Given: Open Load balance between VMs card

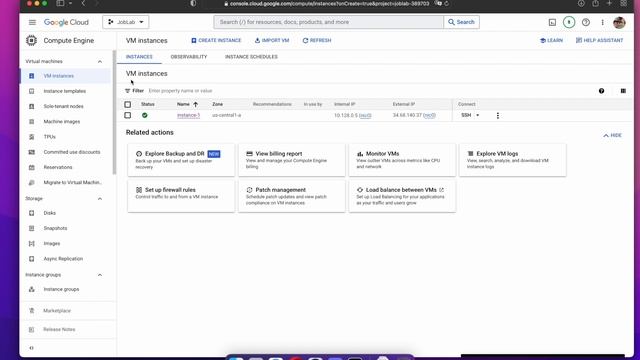Looking at the screenshot, I should [402, 196].
